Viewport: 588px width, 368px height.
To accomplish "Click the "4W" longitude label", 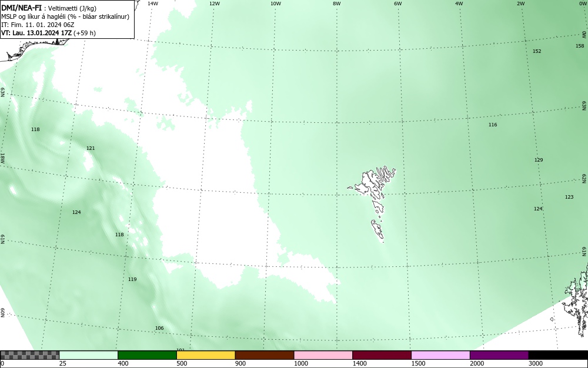I will coord(459,4).
